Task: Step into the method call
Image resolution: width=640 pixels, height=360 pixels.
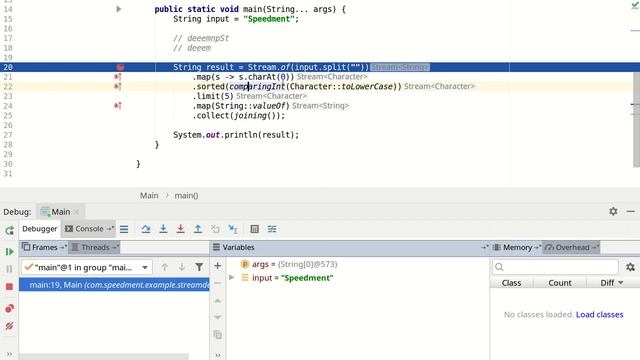Action: [163, 229]
